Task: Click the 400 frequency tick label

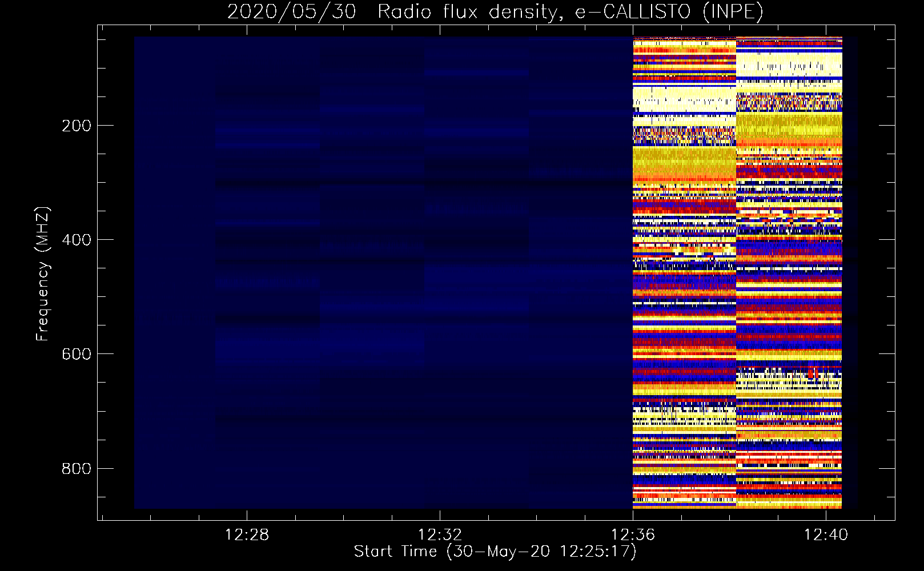Action: (x=77, y=240)
